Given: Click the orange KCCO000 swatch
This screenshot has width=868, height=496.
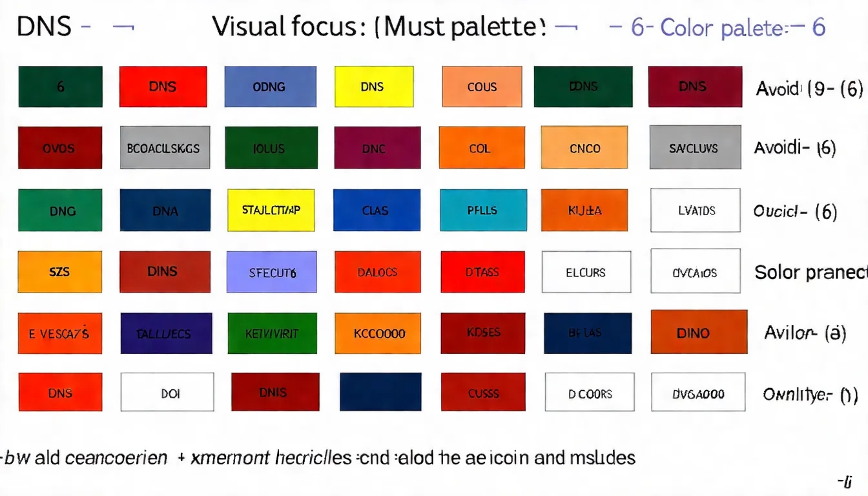Looking at the screenshot, I should point(378,333).
